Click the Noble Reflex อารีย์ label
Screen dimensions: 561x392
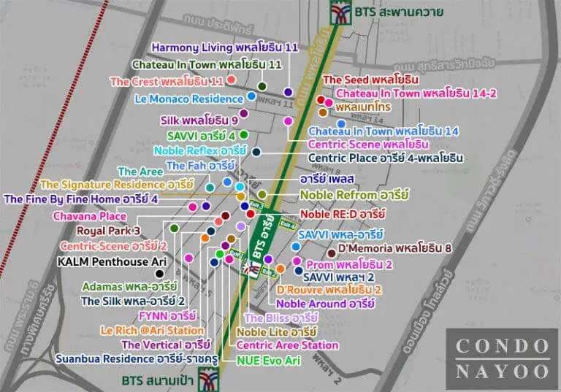point(200,150)
